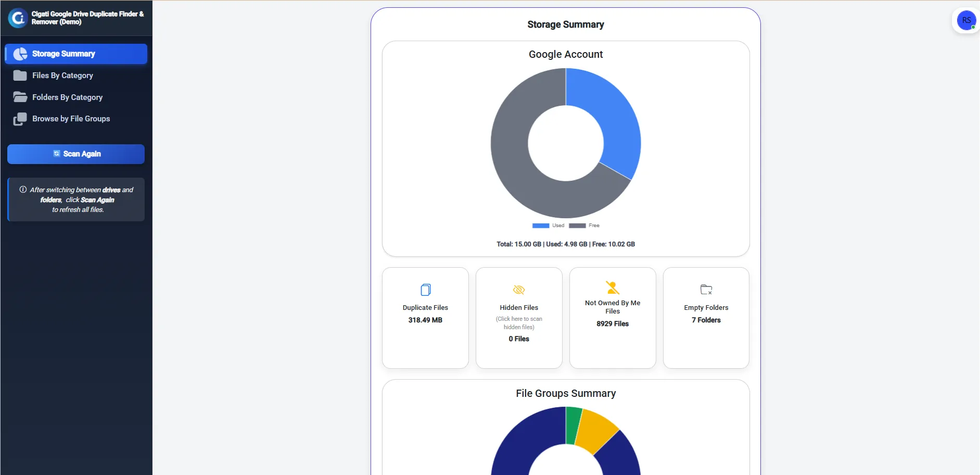
Task: Click the storage totals text line
Action: [x=566, y=244]
